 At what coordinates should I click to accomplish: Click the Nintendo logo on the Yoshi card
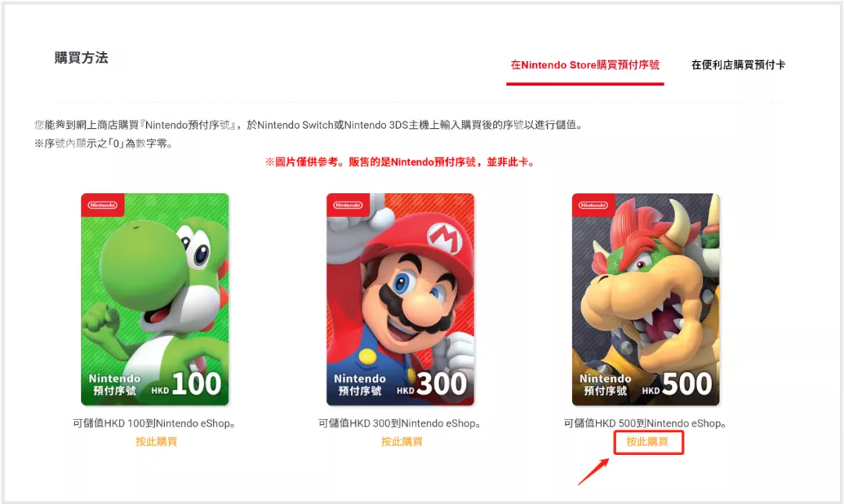pos(102,206)
